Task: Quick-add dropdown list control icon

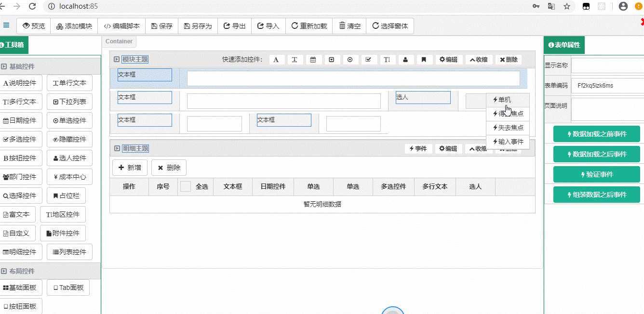Action: click(x=332, y=60)
